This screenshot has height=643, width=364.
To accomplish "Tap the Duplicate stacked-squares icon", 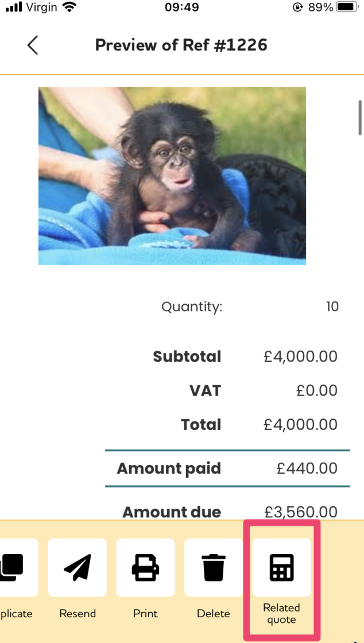I will coord(13,567).
